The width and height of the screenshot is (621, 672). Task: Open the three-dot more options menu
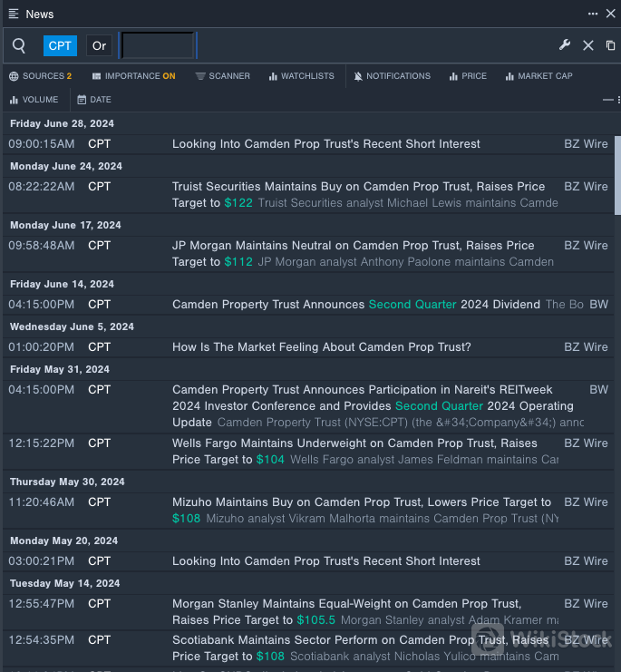pyautogui.click(x=593, y=14)
